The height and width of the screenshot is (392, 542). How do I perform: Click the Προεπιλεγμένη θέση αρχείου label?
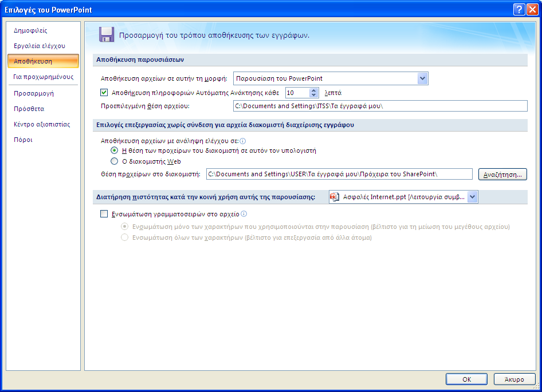pyautogui.click(x=145, y=106)
